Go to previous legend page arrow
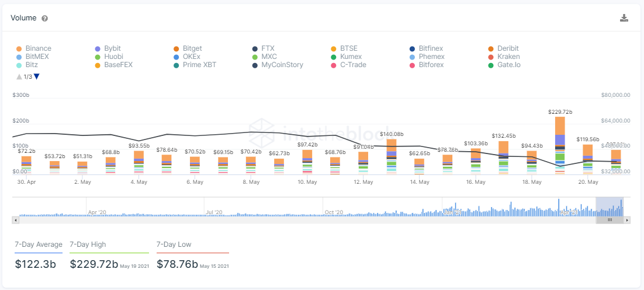The height and width of the screenshot is (290, 644). click(19, 76)
